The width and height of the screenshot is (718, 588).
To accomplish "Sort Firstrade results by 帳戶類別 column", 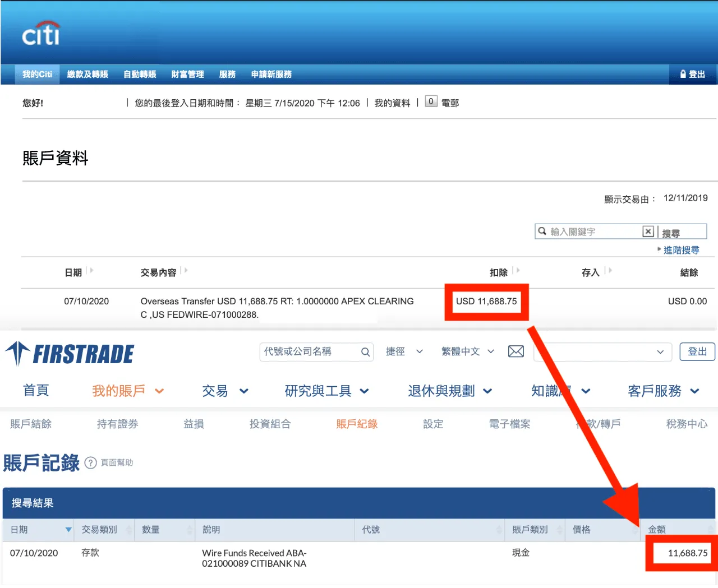I will 560,530.
